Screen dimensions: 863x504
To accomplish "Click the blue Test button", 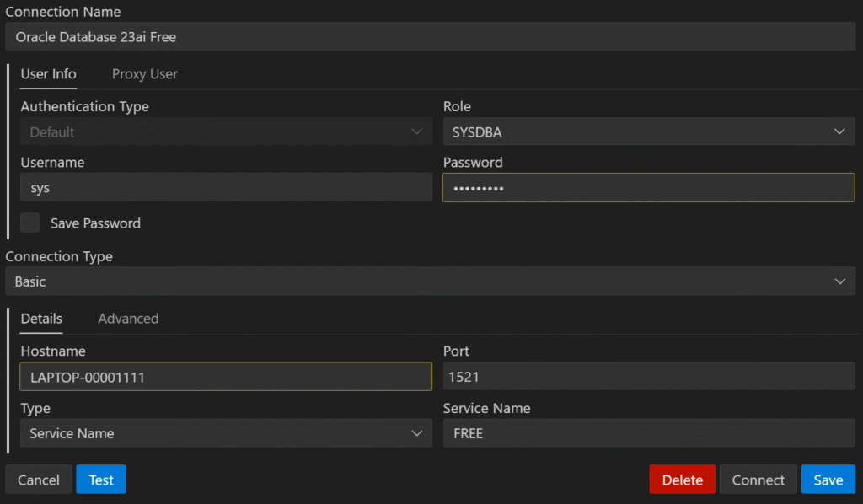I will point(101,480).
